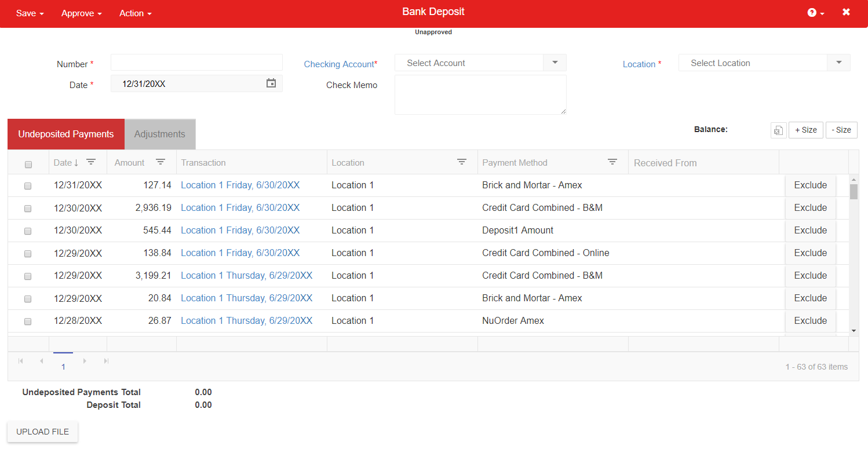Open the Approve dropdown menu
Viewport: 868px width, 449px height.
82,13
